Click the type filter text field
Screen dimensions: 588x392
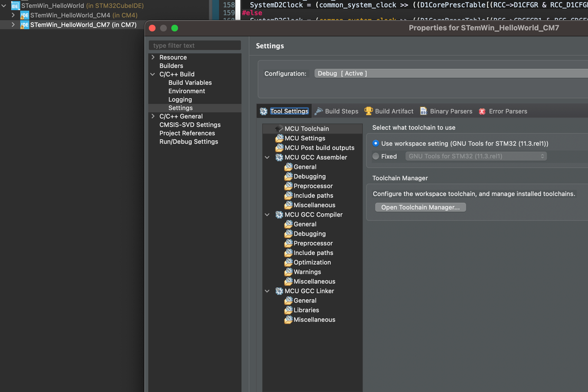tap(194, 45)
